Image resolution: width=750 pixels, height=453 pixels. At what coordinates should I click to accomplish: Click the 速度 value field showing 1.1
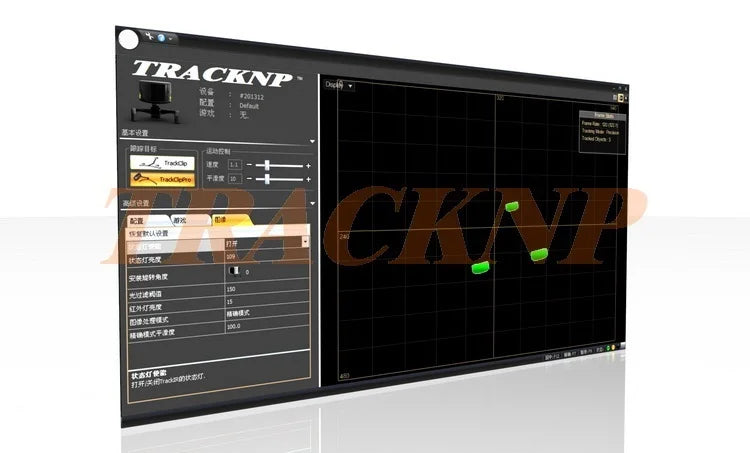pyautogui.click(x=234, y=165)
